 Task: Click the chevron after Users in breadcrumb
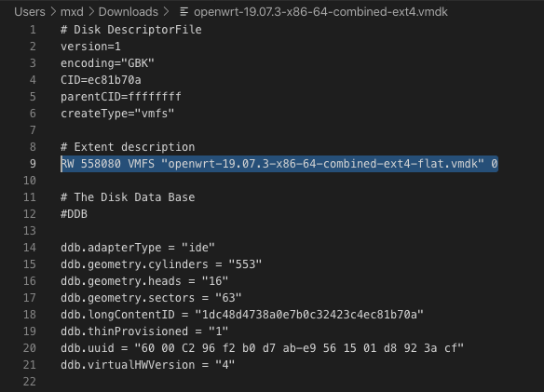point(53,12)
